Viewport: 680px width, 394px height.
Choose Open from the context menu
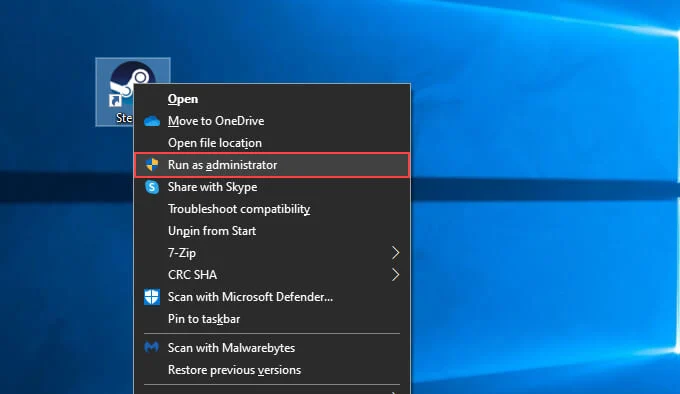click(x=272, y=99)
